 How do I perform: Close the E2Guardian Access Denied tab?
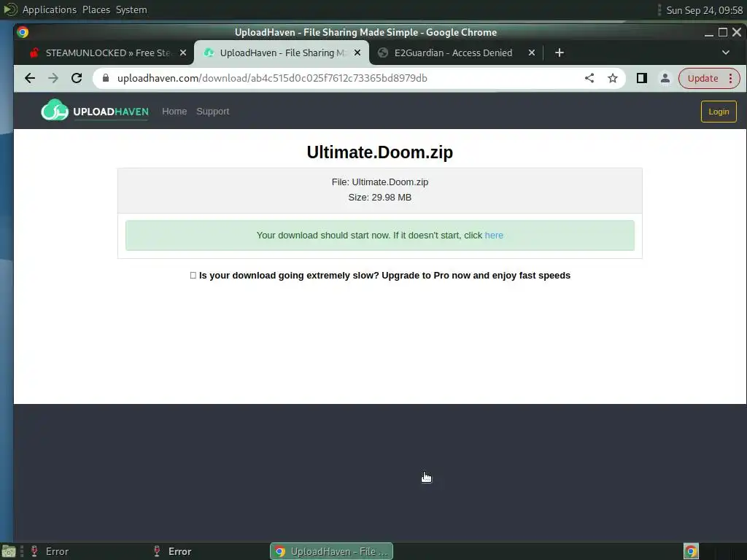(x=532, y=52)
